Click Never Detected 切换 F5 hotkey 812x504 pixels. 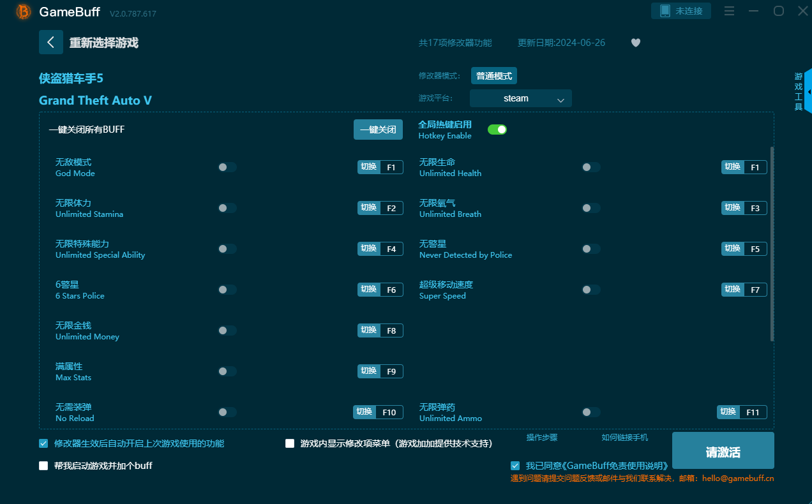coord(744,249)
